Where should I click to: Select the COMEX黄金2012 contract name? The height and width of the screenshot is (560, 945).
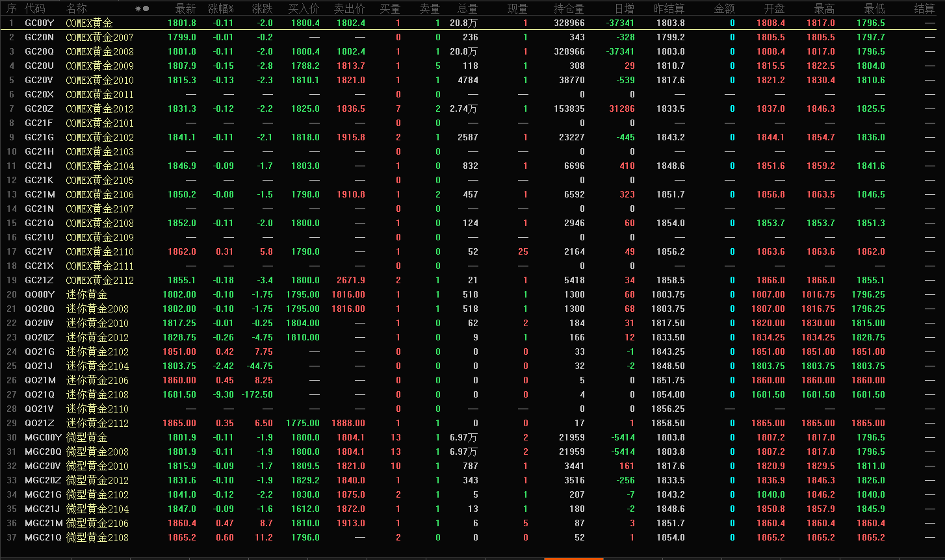(99, 108)
